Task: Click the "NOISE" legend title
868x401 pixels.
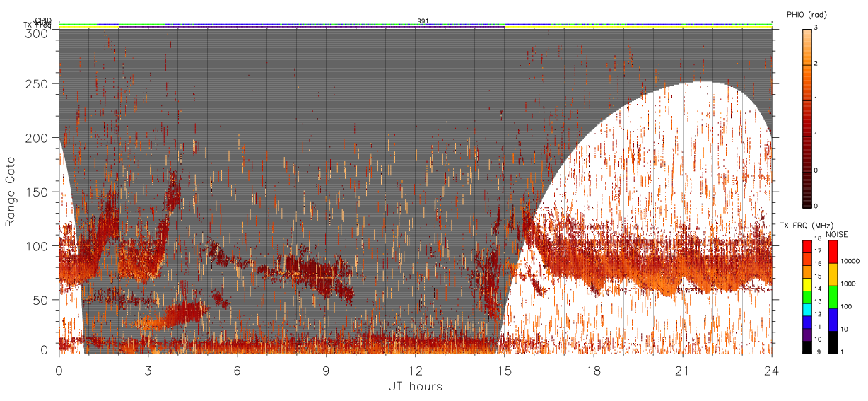Action: [836, 234]
